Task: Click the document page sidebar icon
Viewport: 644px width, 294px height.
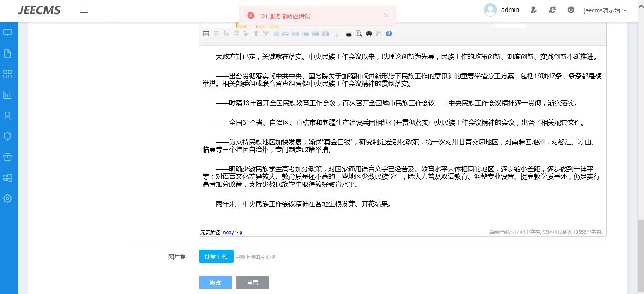Action: [x=7, y=53]
